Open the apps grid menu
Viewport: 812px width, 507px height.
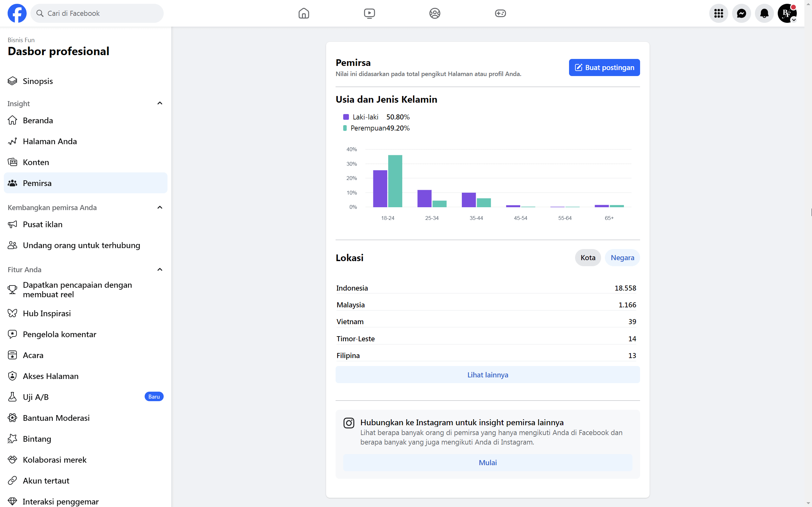(x=718, y=13)
